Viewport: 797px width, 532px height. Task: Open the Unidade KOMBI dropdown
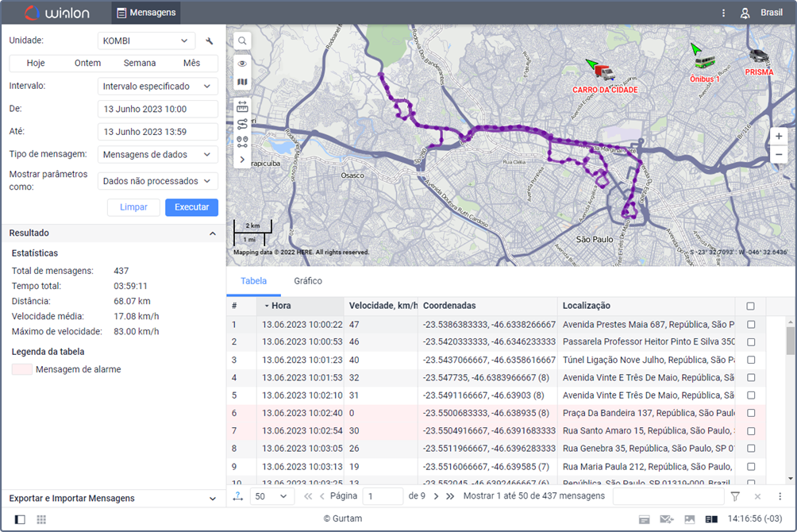[x=147, y=41]
